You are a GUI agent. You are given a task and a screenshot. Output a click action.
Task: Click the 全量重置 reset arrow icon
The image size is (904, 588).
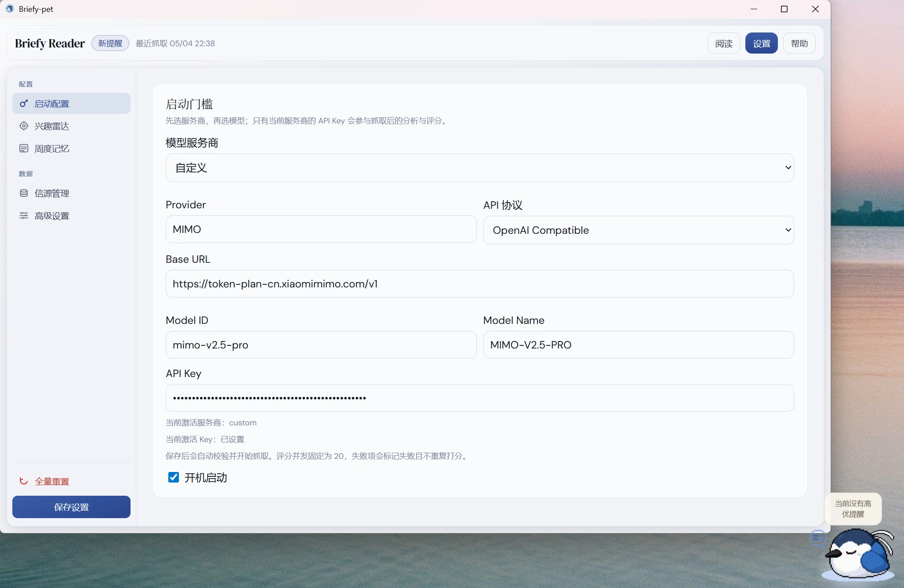[x=24, y=481]
